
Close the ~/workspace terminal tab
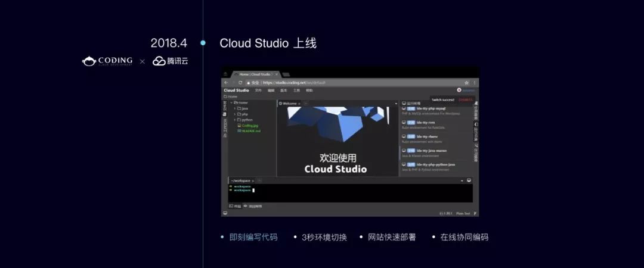click(x=253, y=181)
